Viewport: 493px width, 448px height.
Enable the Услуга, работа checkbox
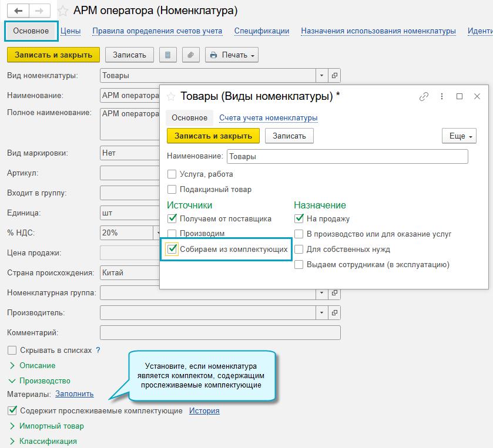172,174
